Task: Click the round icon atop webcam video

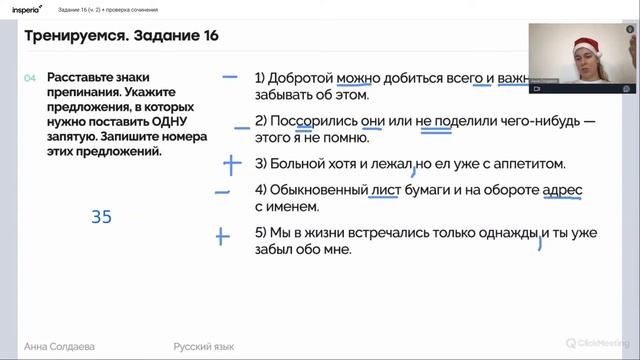Action: tap(630, 29)
